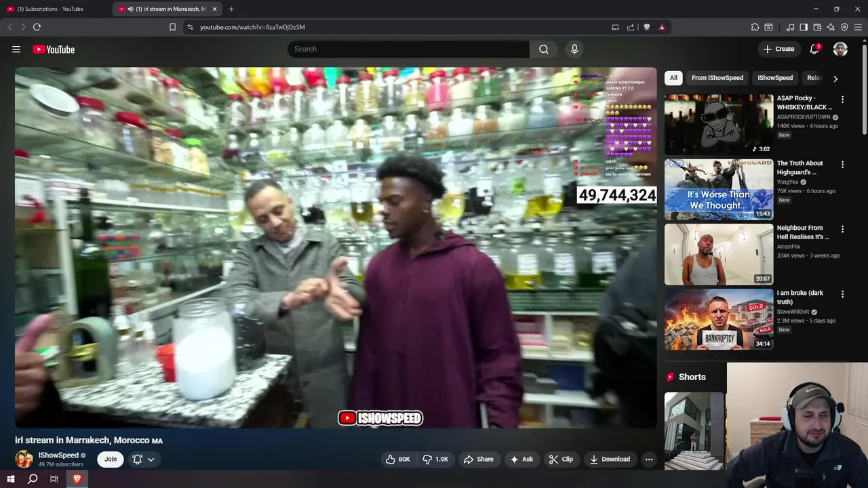This screenshot has width=868, height=488.
Task: Close the irl stream browser tab
Action: click(x=214, y=9)
